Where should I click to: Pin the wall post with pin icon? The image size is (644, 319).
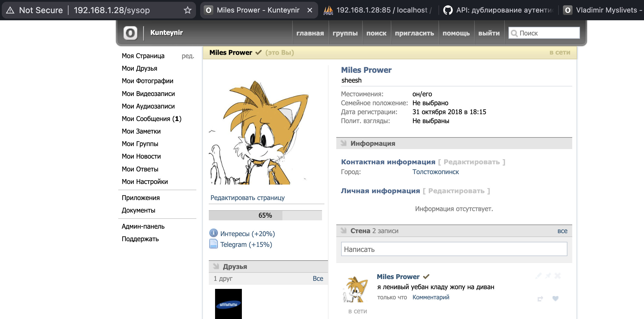pos(548,276)
